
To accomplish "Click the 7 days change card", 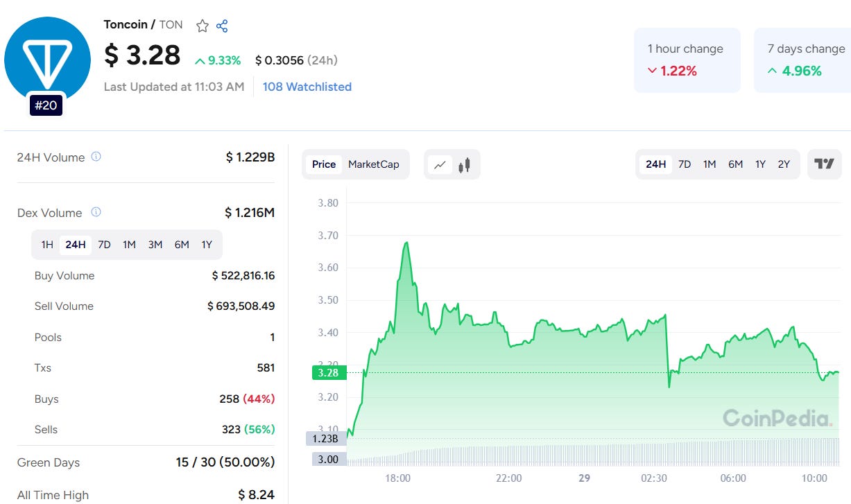I will [x=802, y=60].
